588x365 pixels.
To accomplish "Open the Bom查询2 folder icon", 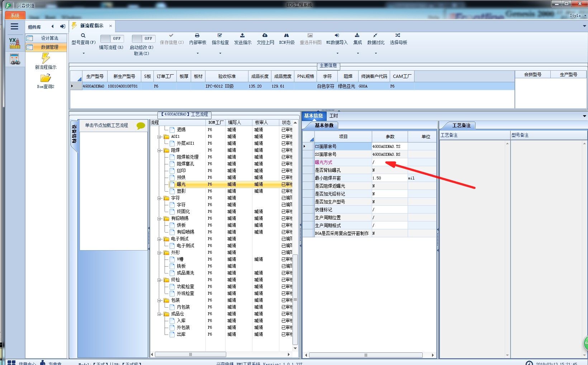I will [46, 78].
